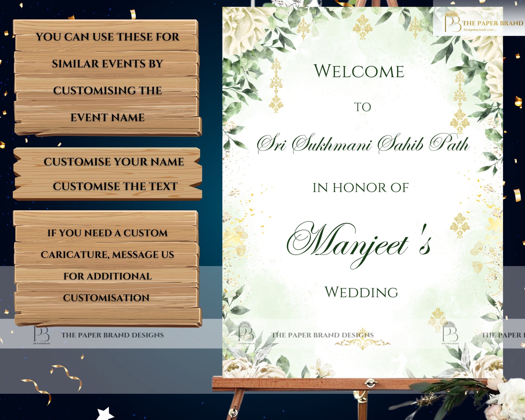Click the easel brass knob under sign
Screen dimensions: 525x420
pyautogui.click(x=370, y=383)
